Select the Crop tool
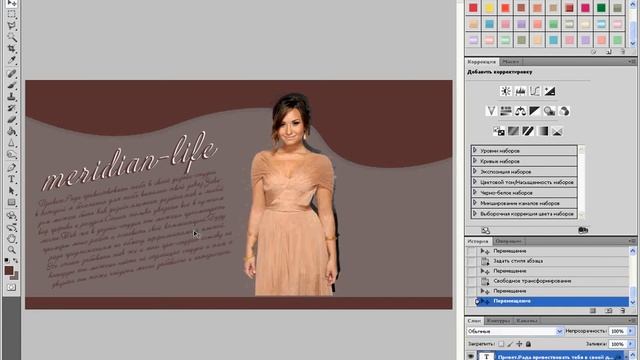This screenshot has height=360, width=640. (x=11, y=49)
